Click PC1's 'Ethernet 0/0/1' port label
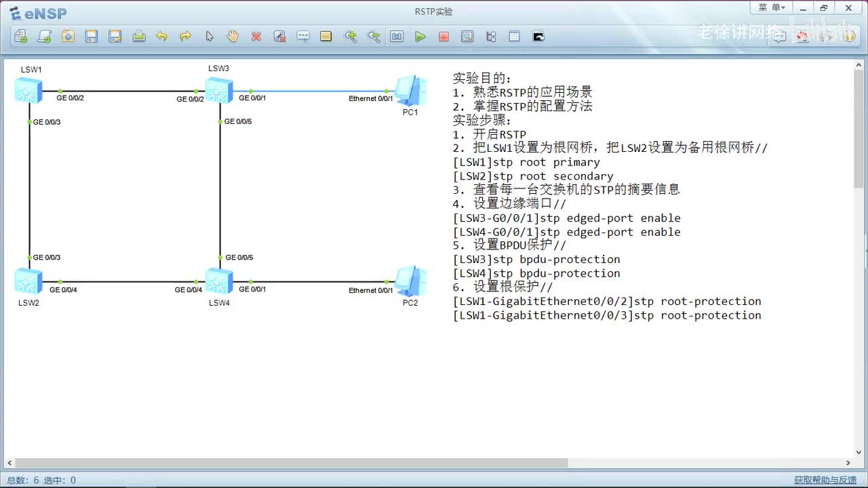Screen dimensions: 868x488 point(371,99)
